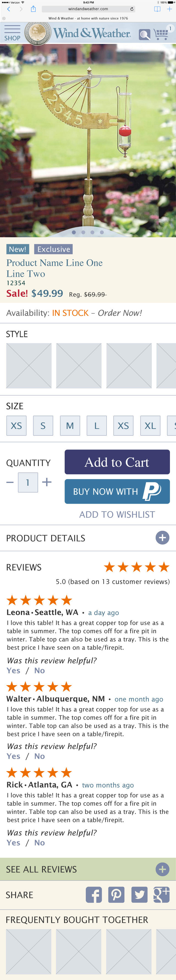Viewport: 176px width, 980px height.
Task: Share on Pinterest
Action: [116, 895]
